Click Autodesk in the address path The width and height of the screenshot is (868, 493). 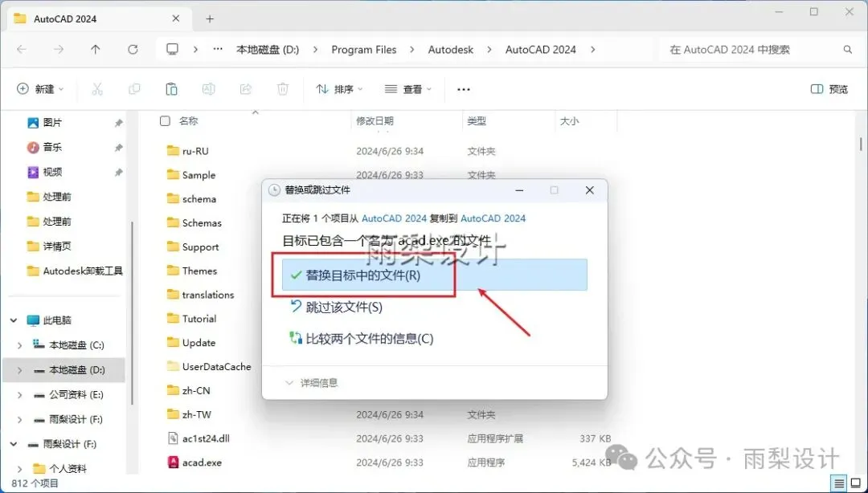coord(451,50)
